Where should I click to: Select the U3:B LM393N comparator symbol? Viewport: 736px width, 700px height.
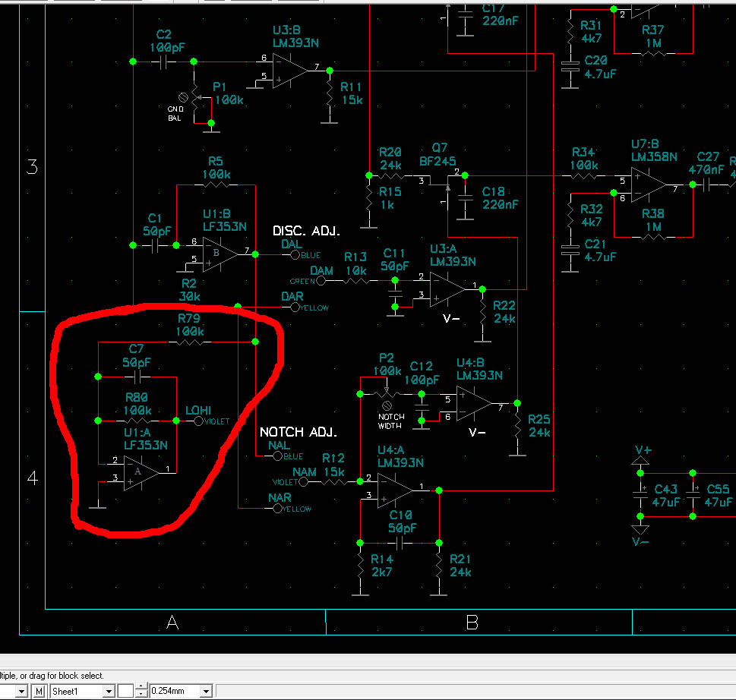290,71
